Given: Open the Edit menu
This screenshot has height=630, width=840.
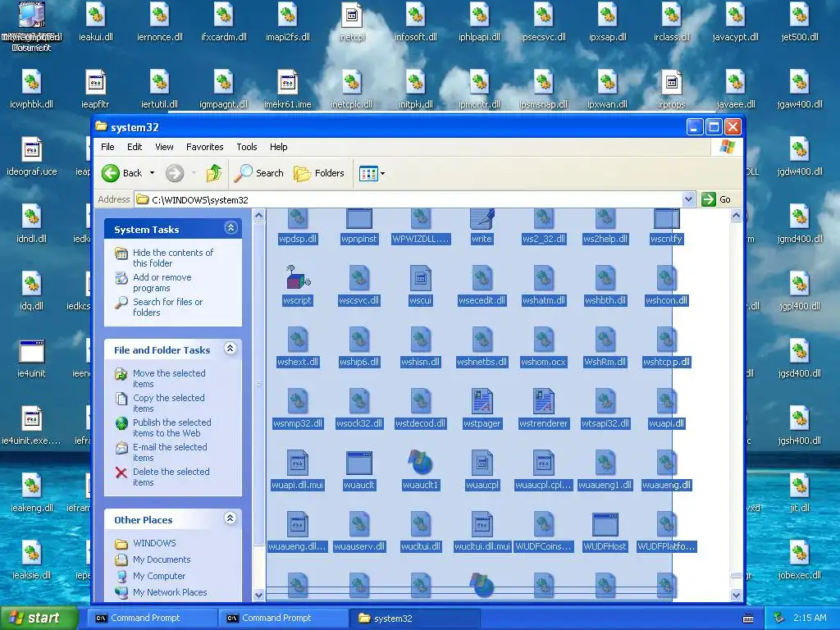Looking at the screenshot, I should (135, 147).
